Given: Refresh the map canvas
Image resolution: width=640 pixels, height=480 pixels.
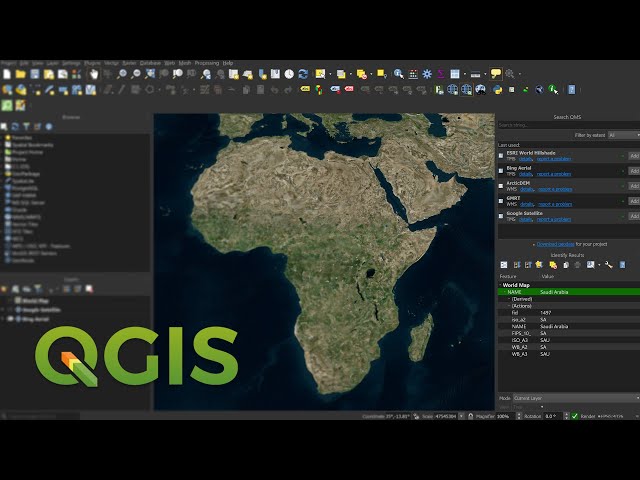Looking at the screenshot, I should click(x=303, y=74).
